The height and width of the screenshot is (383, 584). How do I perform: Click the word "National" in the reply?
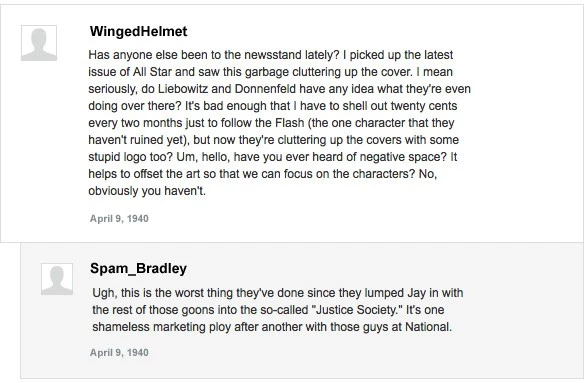(427, 327)
